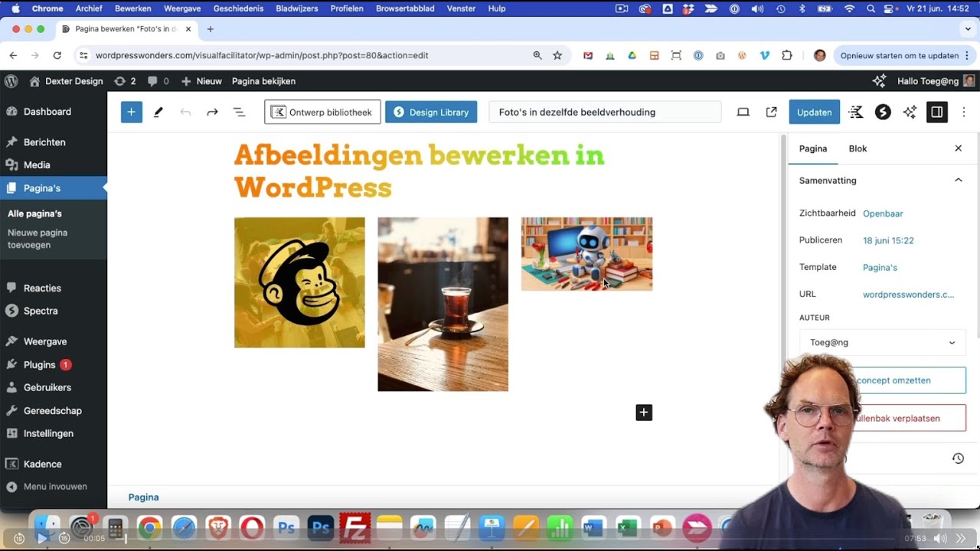Screen dimensions: 980x551
Task: Collapse the Samenvatting section chevron
Action: click(x=958, y=180)
